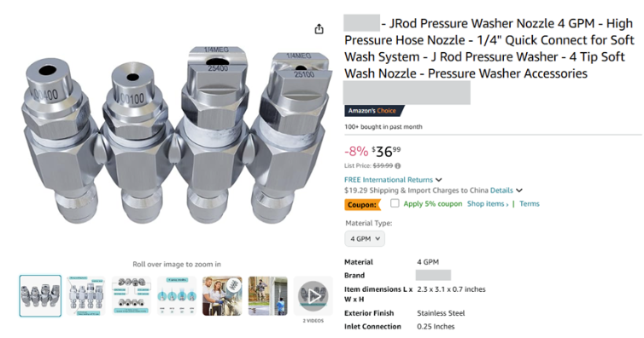Click the List Price info icon
Screen dimensions: 644x338
click(x=397, y=166)
